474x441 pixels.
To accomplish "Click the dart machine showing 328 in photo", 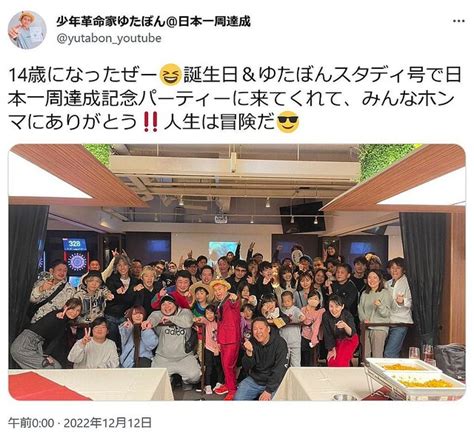I will [x=76, y=258].
